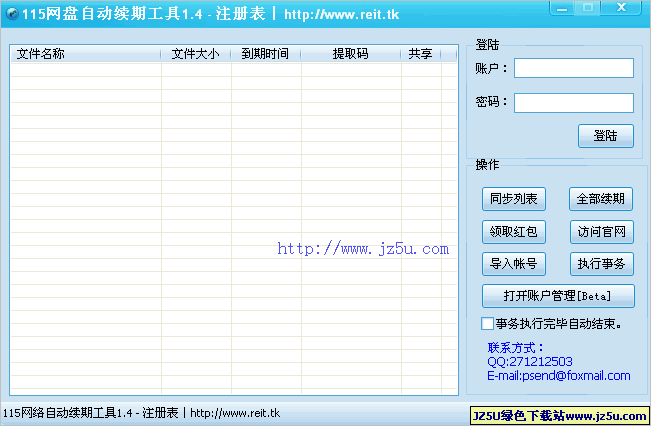
Task: Enable 事务执行完毕自动结束 checkbox
Action: click(487, 323)
